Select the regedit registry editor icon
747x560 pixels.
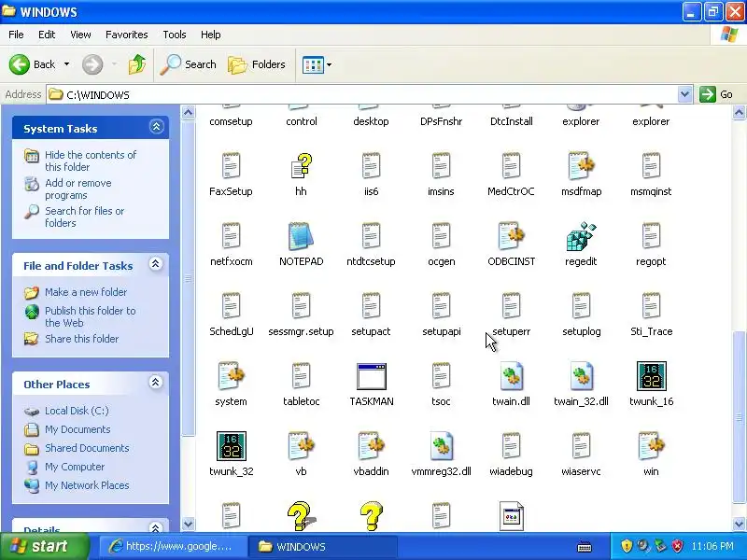pos(581,236)
